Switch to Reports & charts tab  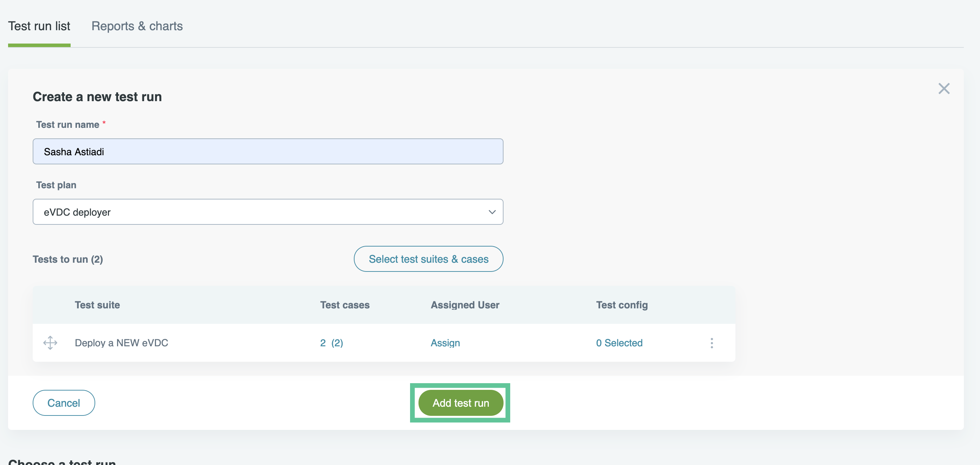137,26
